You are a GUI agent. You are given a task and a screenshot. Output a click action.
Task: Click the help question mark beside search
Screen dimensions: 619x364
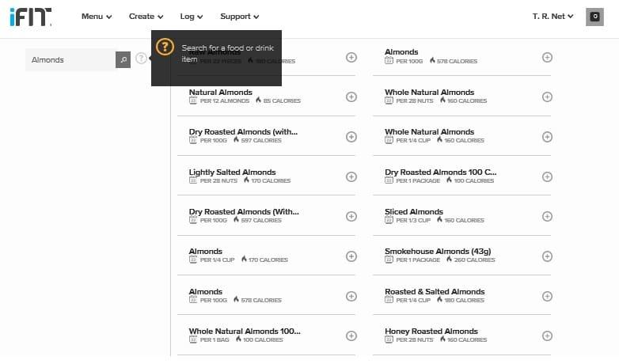pyautogui.click(x=141, y=59)
